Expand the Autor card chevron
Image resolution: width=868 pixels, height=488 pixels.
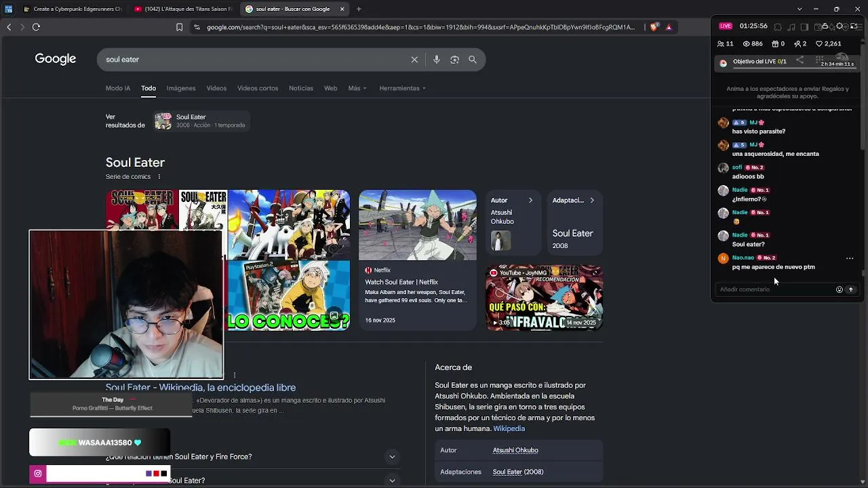530,201
